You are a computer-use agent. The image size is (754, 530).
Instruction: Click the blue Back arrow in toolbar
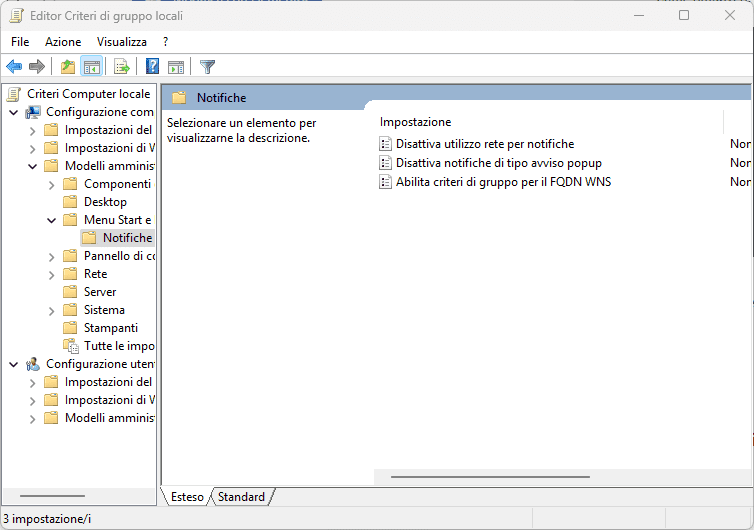point(14,67)
